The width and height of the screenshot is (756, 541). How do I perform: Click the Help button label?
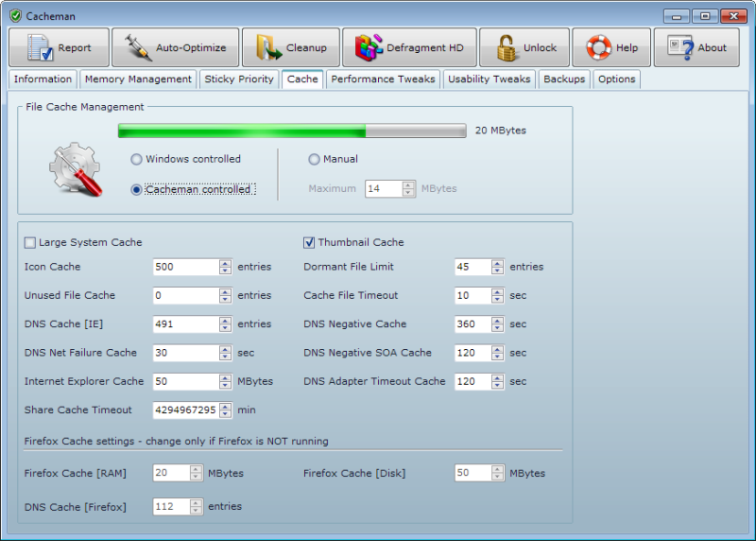(627, 48)
